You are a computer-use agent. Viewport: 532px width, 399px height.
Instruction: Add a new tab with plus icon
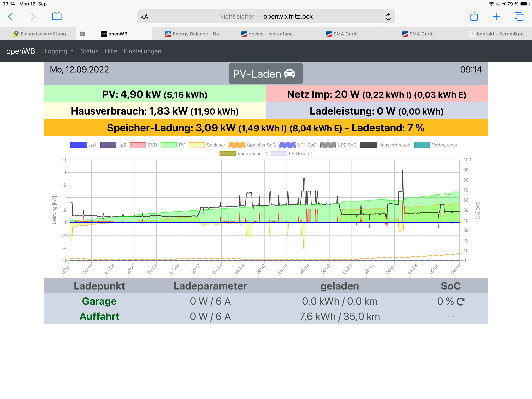496,16
